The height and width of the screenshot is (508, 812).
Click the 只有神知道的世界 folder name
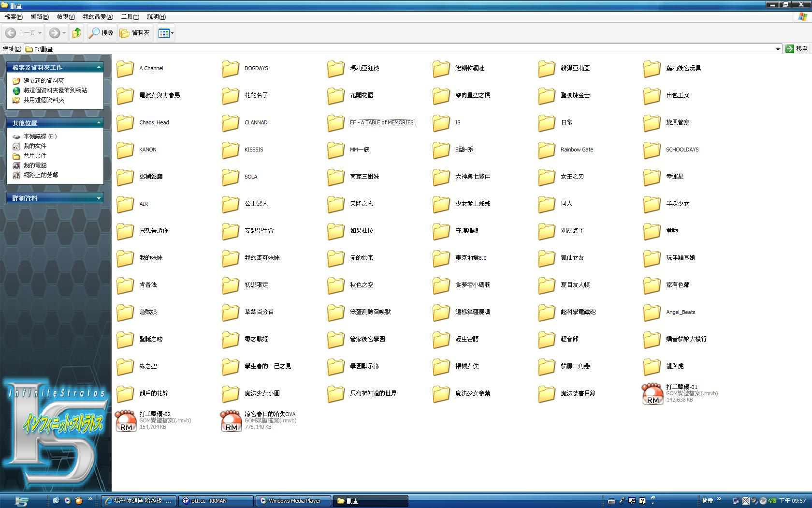pos(373,393)
